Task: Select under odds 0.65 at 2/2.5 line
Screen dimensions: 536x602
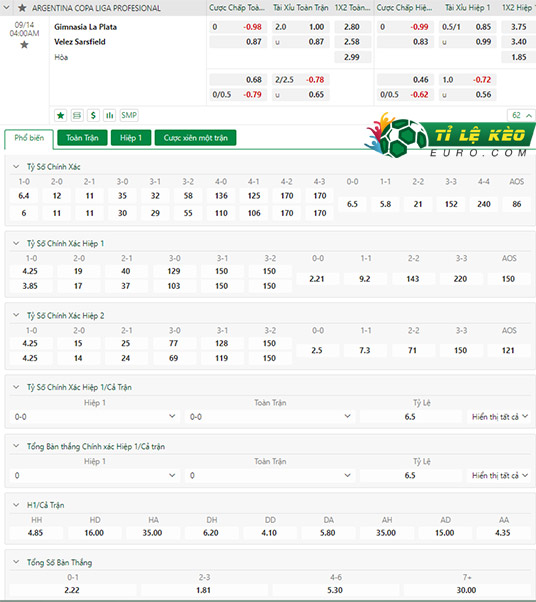Action: [301, 94]
